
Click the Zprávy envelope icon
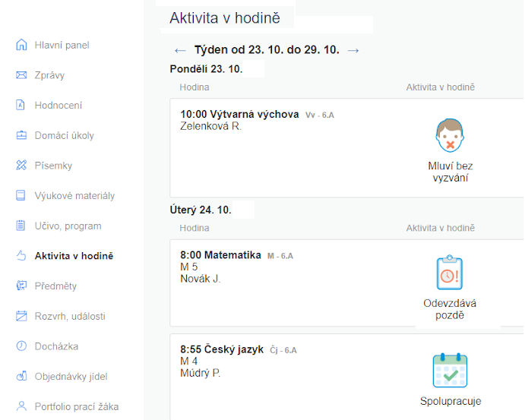click(x=21, y=75)
